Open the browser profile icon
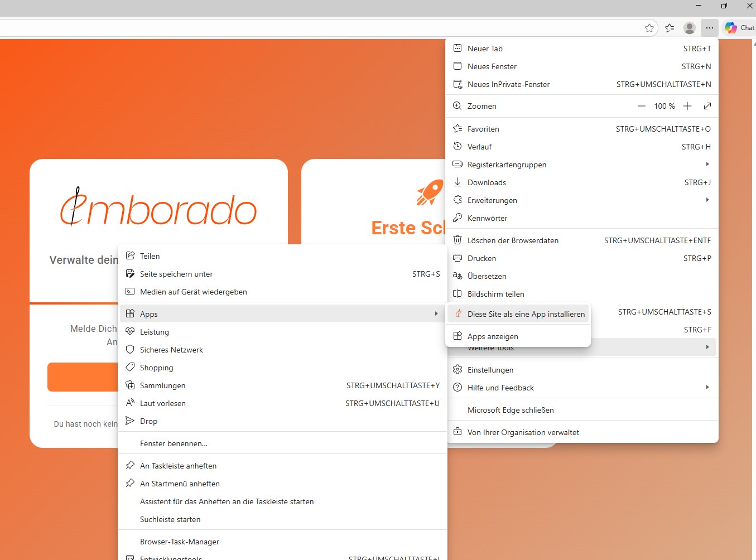This screenshot has height=560, width=756. pyautogui.click(x=689, y=27)
